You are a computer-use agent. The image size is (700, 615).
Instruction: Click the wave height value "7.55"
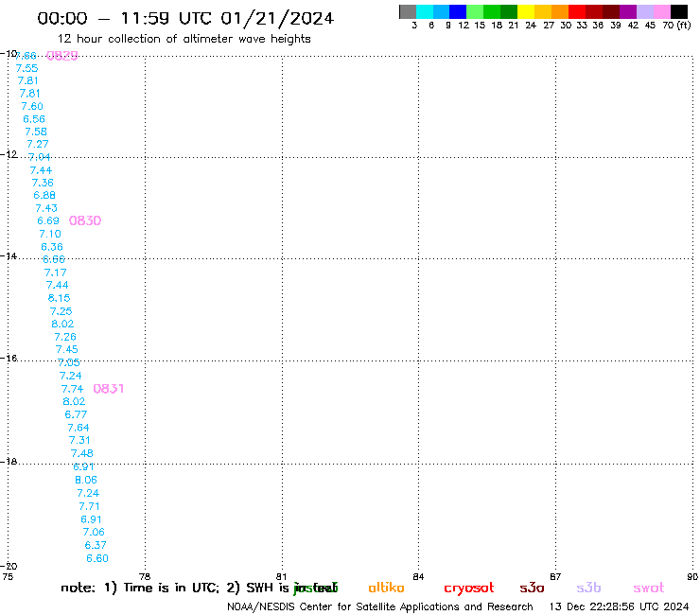tap(26, 68)
